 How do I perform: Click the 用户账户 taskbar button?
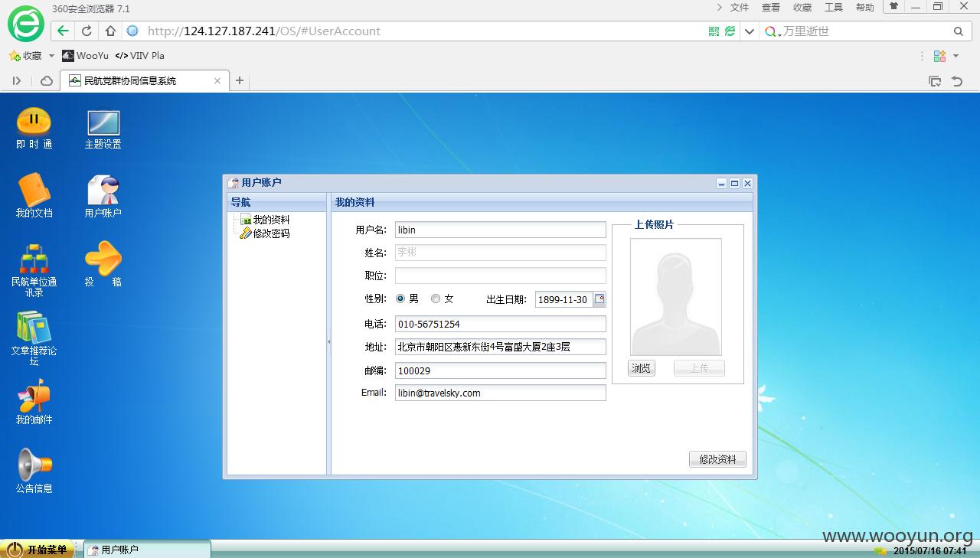[x=147, y=550]
